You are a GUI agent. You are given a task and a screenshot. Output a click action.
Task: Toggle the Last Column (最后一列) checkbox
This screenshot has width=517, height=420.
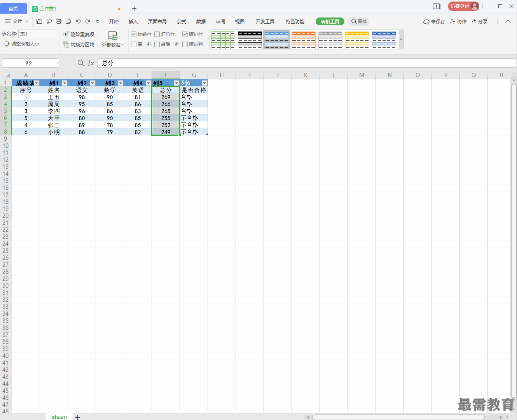click(157, 44)
